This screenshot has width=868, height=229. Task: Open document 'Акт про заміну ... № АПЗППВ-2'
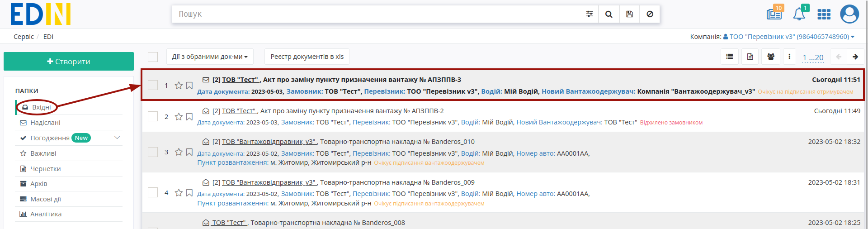pos(352,111)
